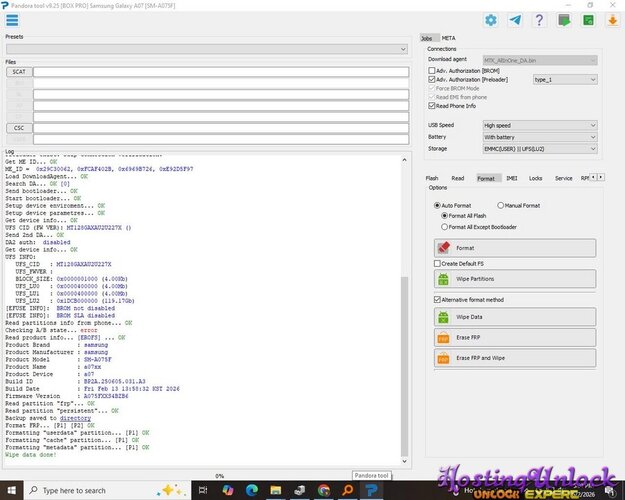The width and height of the screenshot is (625, 500).
Task: Open the orange magnifier taskbar app
Action: tap(348, 490)
